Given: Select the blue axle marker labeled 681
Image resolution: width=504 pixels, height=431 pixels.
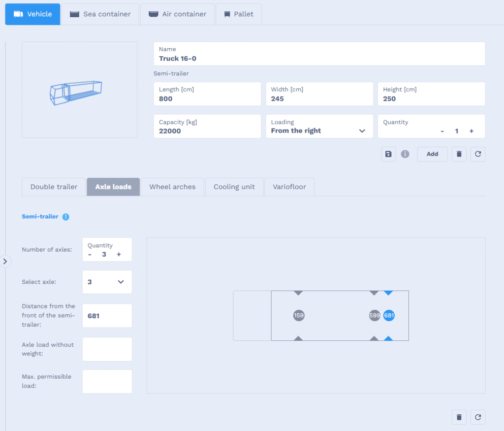Looking at the screenshot, I should pos(389,316).
